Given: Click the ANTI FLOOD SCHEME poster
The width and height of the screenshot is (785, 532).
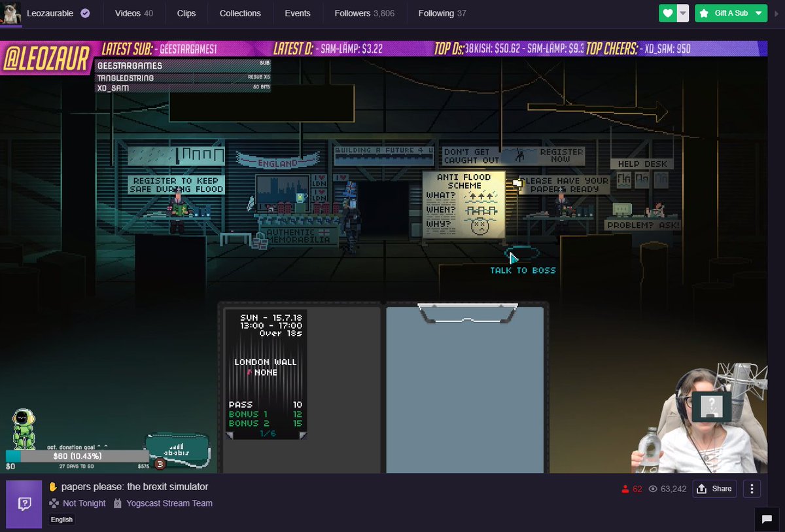Looking at the screenshot, I should pos(464,204).
